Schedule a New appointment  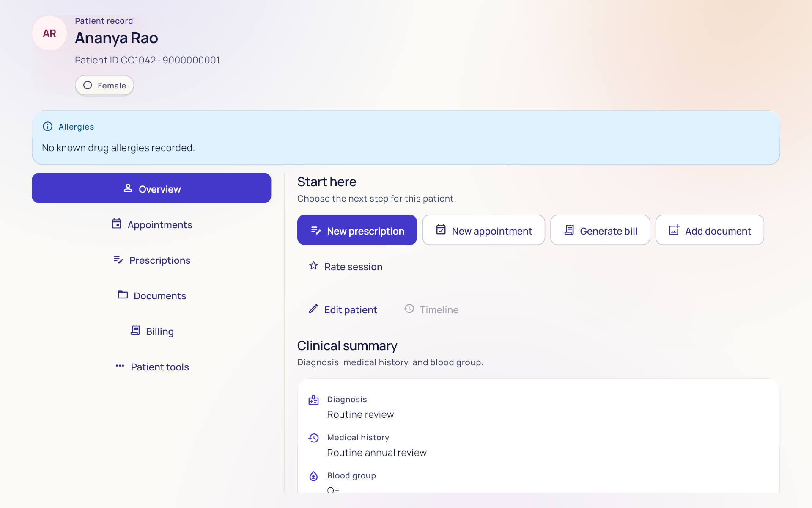click(483, 230)
